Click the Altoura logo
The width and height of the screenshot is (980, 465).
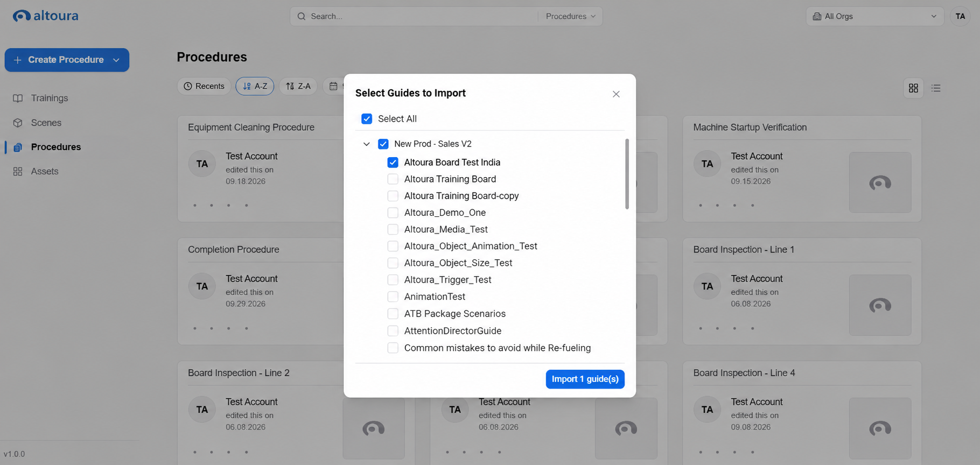click(x=46, y=16)
